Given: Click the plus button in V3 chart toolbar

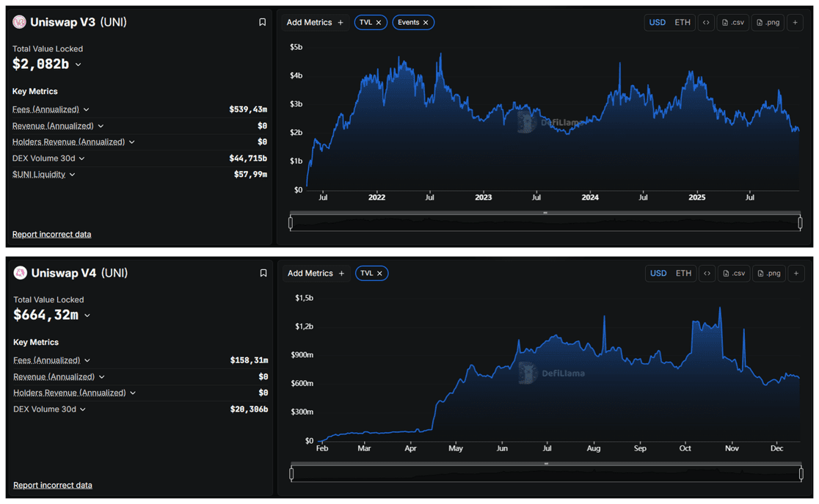Looking at the screenshot, I should click(795, 23).
